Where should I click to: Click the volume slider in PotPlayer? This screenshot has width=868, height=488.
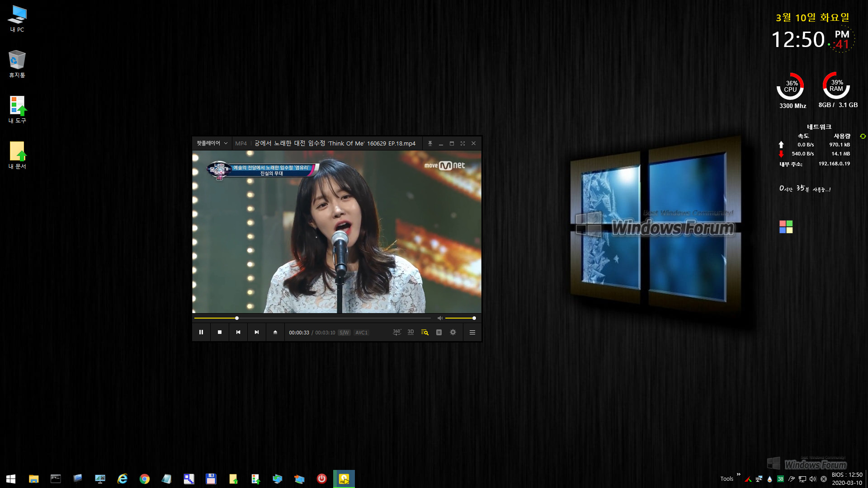pos(460,318)
